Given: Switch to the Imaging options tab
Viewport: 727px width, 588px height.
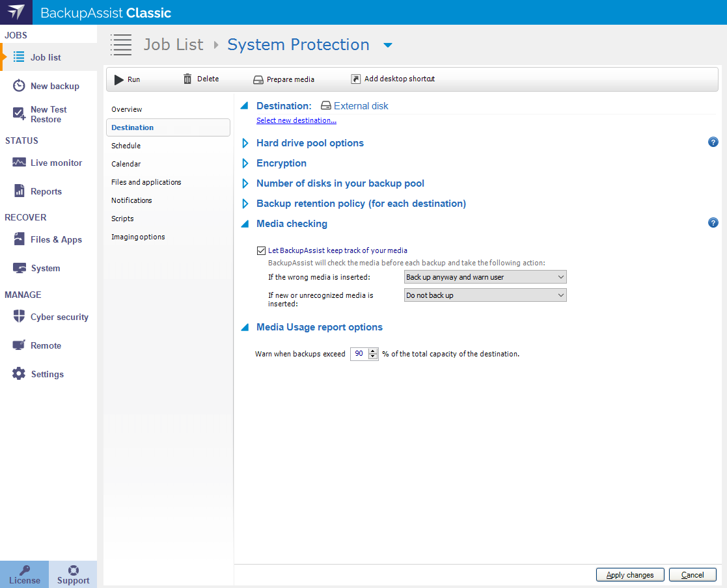Looking at the screenshot, I should (138, 237).
